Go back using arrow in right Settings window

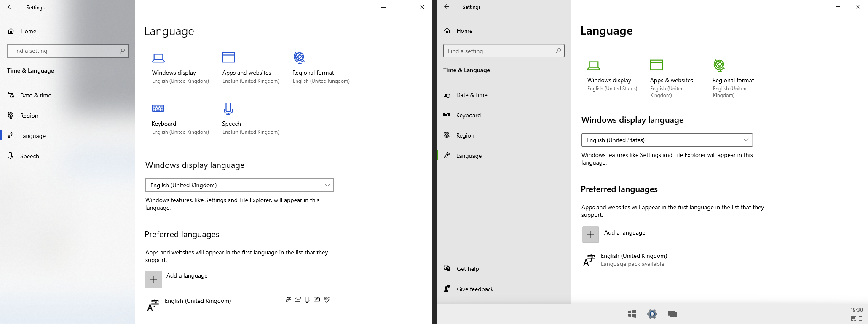click(x=447, y=7)
